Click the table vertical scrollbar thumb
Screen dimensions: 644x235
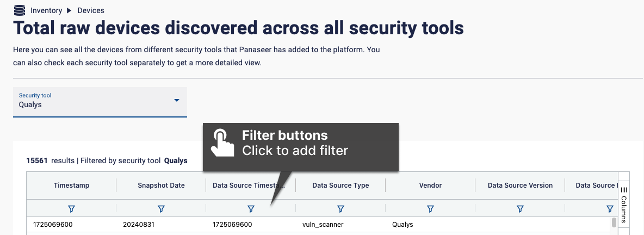pyautogui.click(x=614, y=222)
